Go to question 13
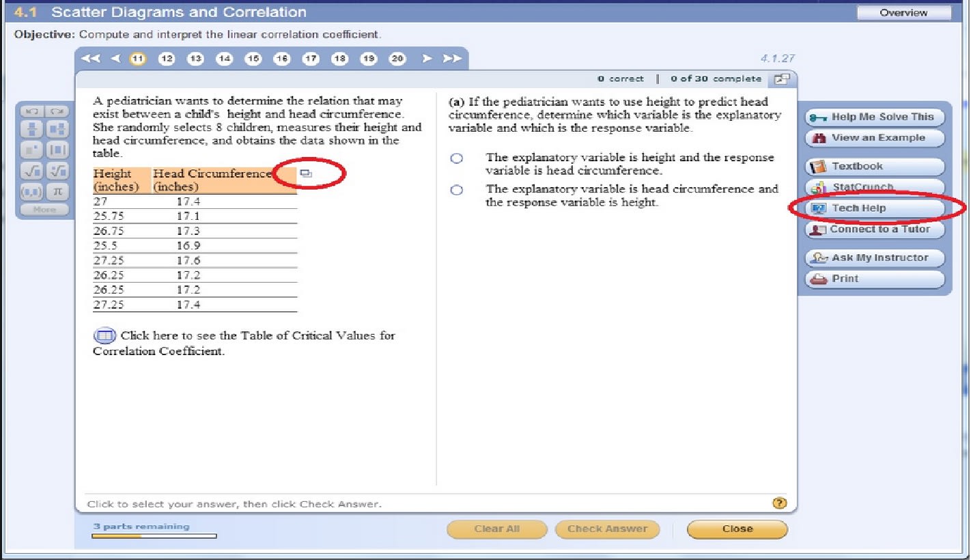Viewport: 971px width, 560px height. click(x=196, y=59)
